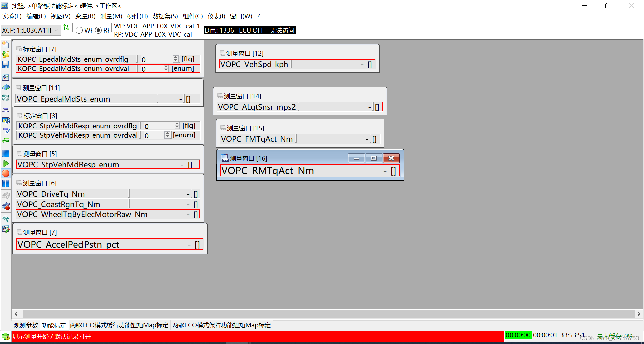The width and height of the screenshot is (644, 344).
Task: Select the RP reference page radio button
Action: click(x=98, y=30)
